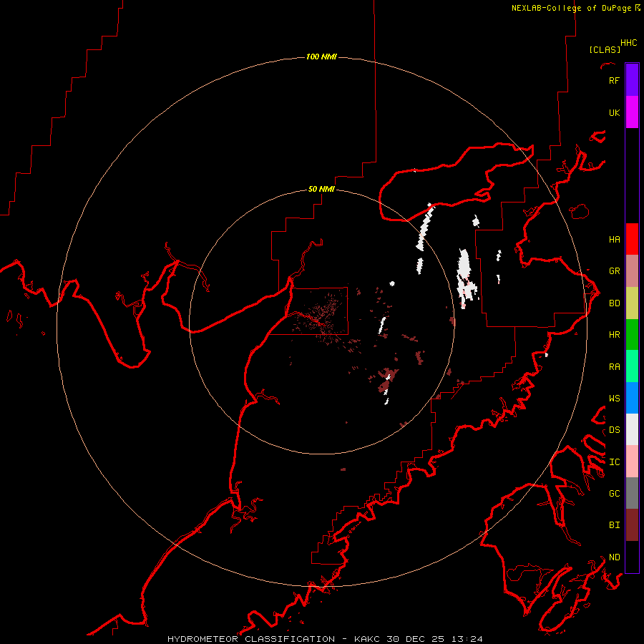Click the BI legend label
The image size is (644, 644).
pos(614,525)
